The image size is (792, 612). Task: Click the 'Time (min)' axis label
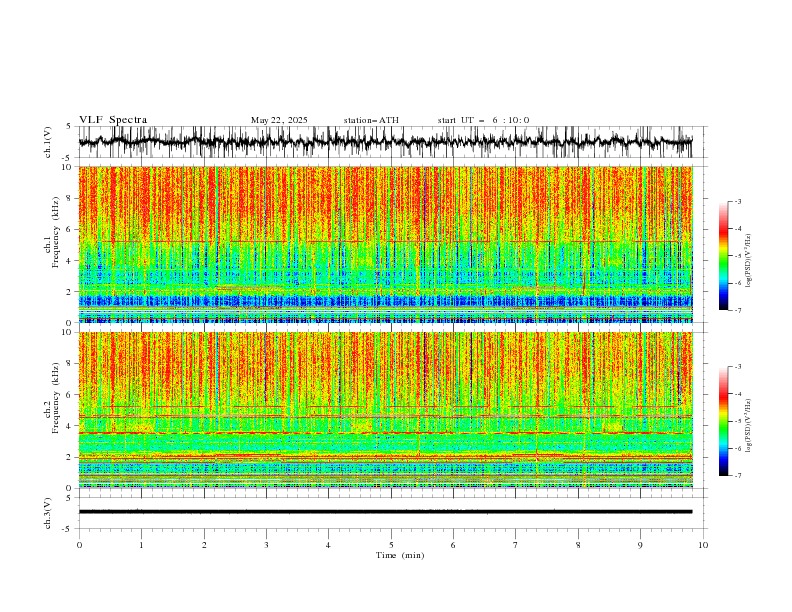[400, 555]
